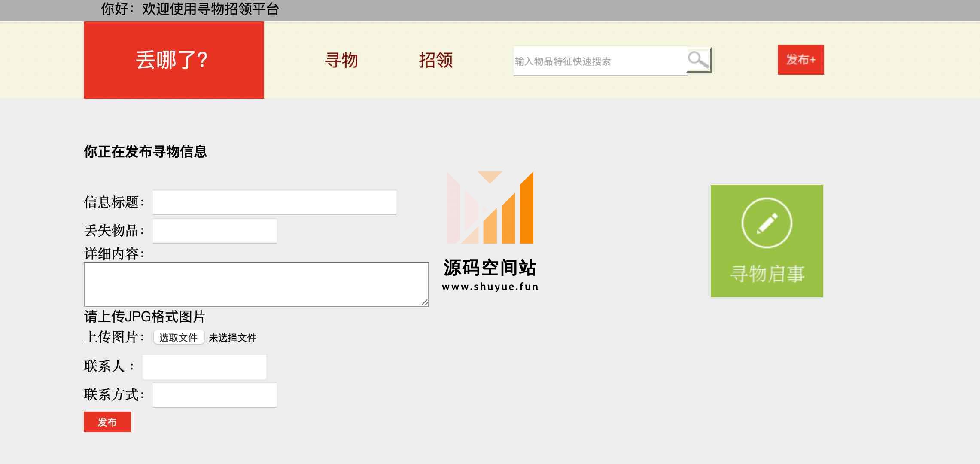Click the 你好:欢迎使用寻物招领平台 greeting
This screenshot has width=980, height=464.
click(x=190, y=9)
